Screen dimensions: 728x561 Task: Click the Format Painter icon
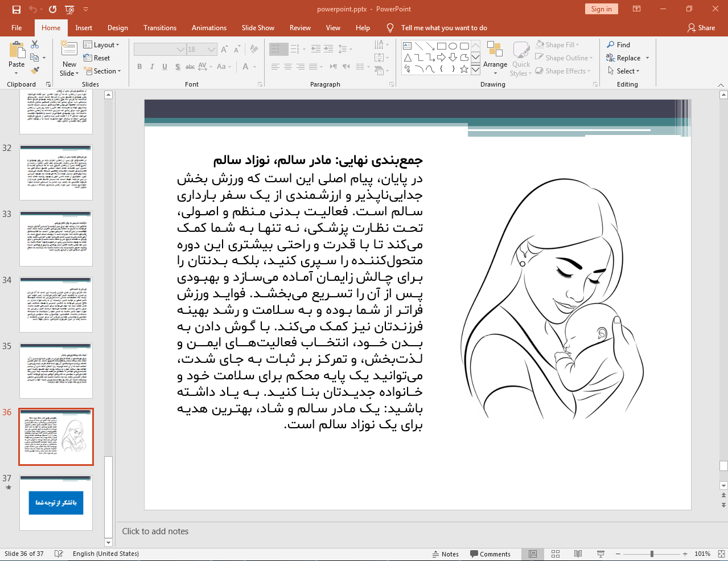pyautogui.click(x=35, y=71)
